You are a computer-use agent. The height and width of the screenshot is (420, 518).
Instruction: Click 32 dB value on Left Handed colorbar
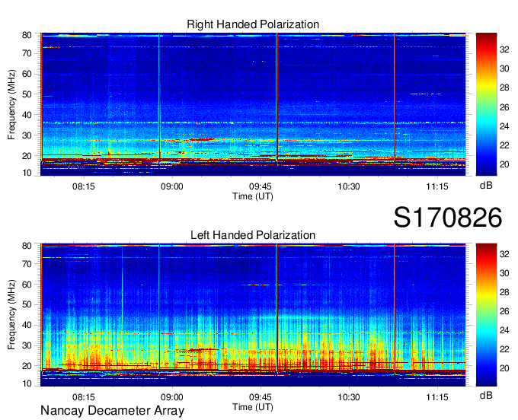(504, 254)
